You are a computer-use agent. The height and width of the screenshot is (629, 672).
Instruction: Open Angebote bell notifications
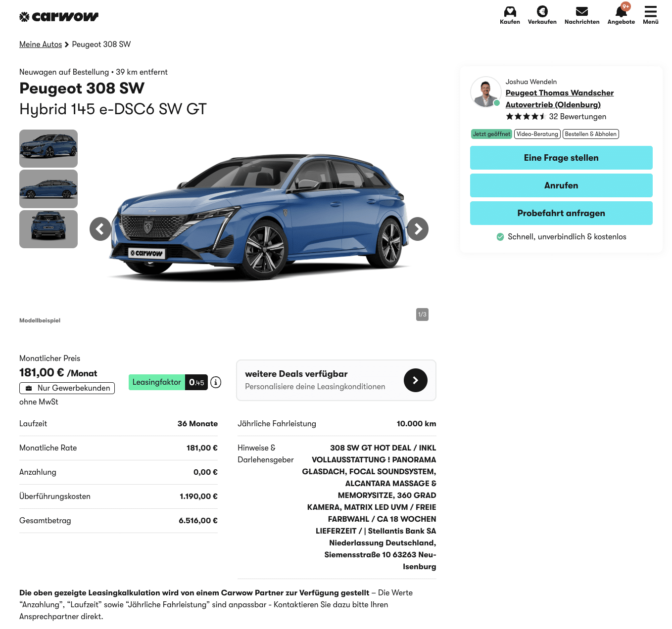click(621, 15)
